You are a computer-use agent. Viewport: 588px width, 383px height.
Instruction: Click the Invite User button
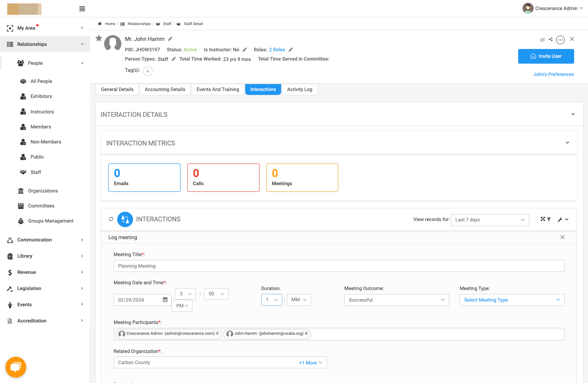click(546, 56)
